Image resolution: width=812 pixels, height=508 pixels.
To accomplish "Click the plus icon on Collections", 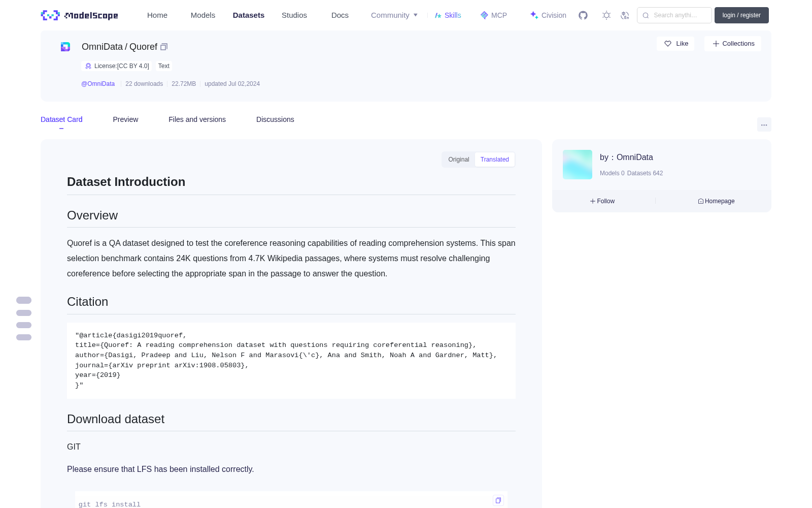I will 716,44.
